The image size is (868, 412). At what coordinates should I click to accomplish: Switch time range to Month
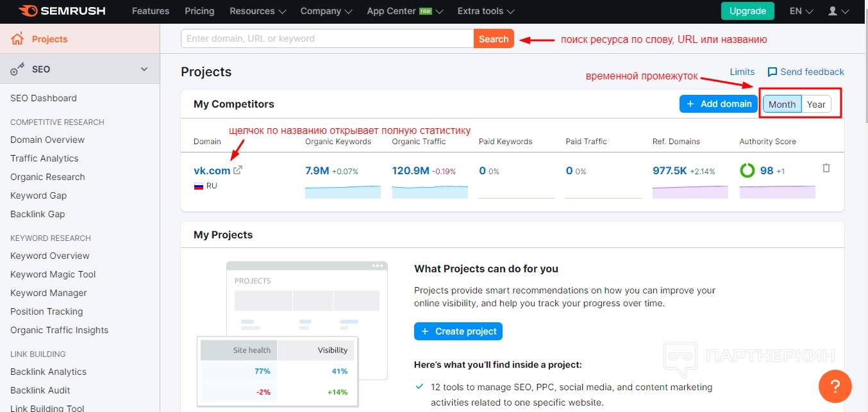click(x=782, y=104)
